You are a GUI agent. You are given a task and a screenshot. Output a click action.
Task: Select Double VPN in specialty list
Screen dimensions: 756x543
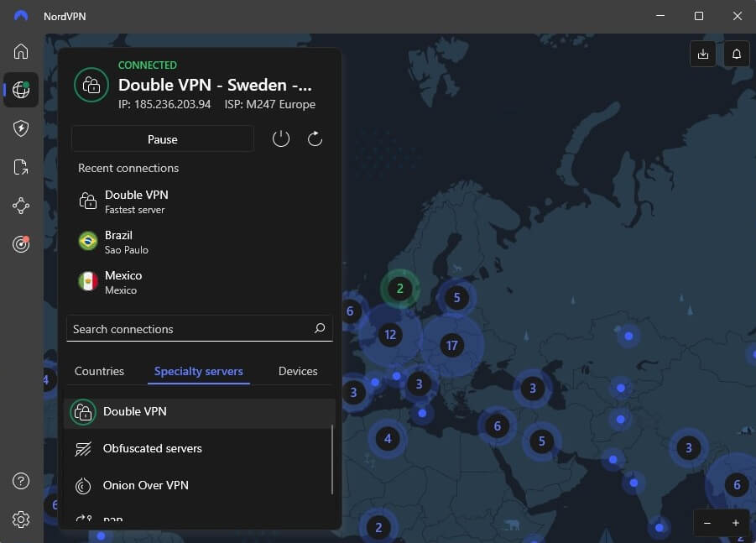pyautogui.click(x=200, y=412)
